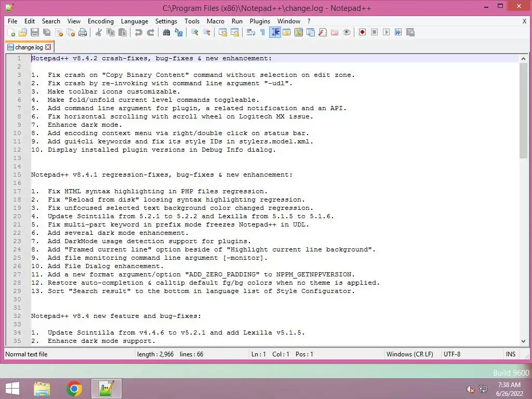Viewport: 532px width, 399px height.
Task: Open Google Chrome from the taskbar
Action: 74,389
